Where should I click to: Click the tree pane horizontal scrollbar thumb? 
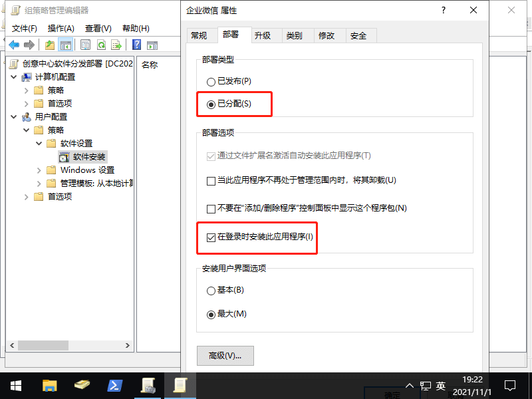click(x=43, y=346)
